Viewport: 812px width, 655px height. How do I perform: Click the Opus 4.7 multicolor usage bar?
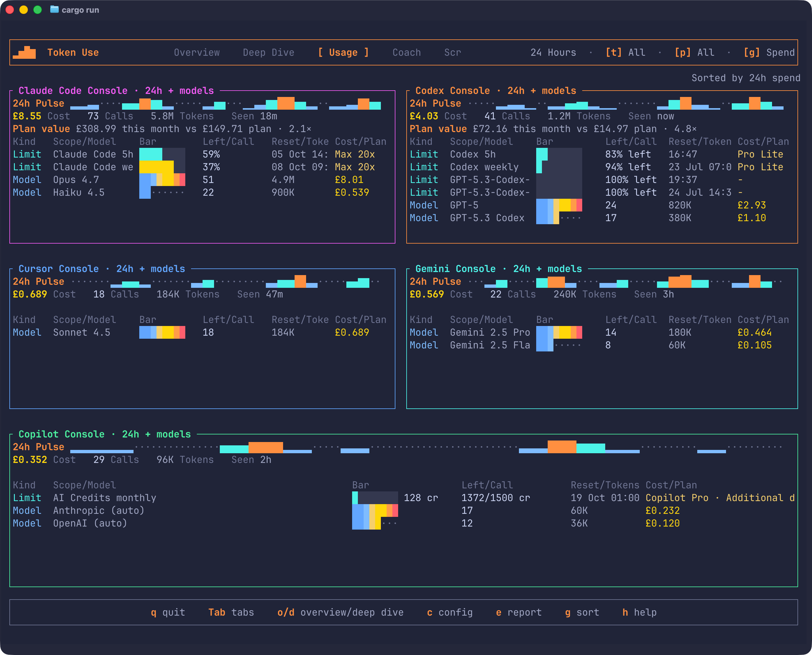pyautogui.click(x=162, y=180)
